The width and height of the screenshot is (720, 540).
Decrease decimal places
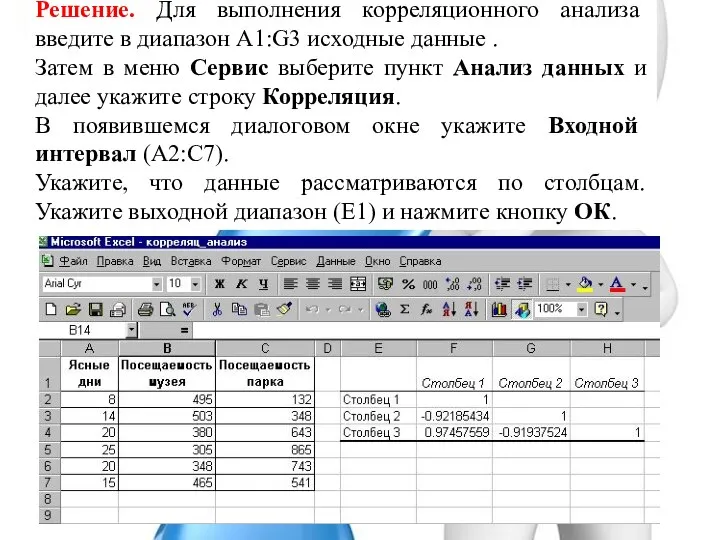pyautogui.click(x=474, y=284)
